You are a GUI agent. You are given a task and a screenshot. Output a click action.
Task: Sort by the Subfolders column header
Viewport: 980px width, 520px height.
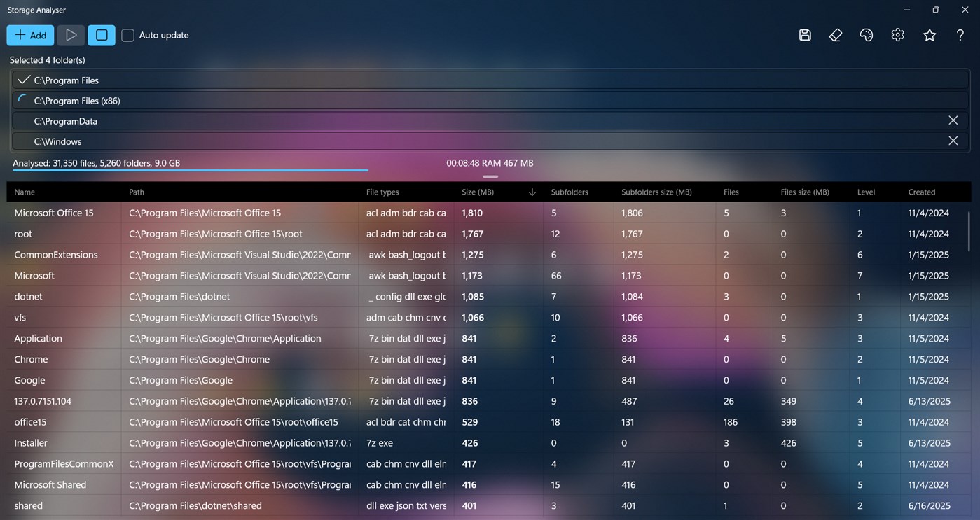570,192
